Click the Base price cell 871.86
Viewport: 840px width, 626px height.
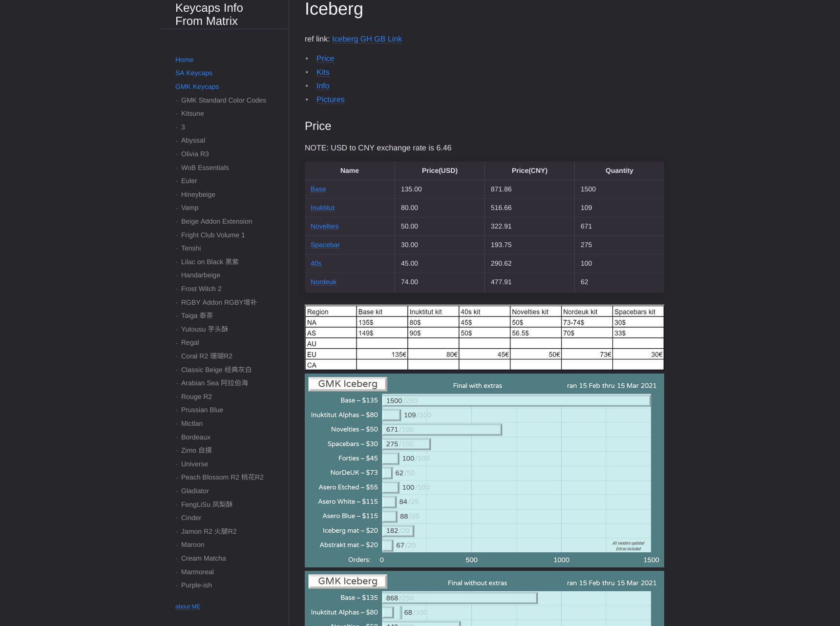pos(529,189)
